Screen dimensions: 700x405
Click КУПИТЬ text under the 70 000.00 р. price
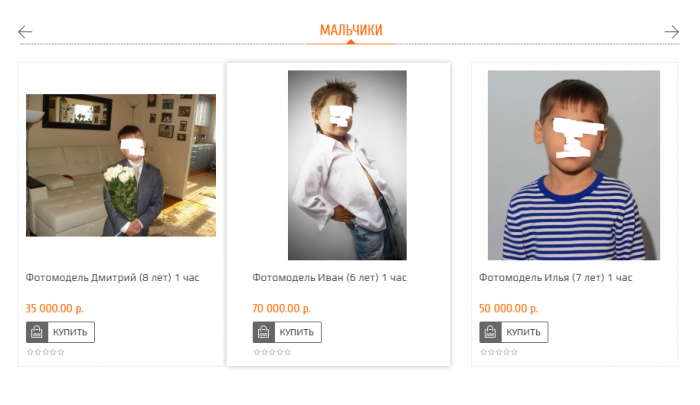pyautogui.click(x=297, y=332)
